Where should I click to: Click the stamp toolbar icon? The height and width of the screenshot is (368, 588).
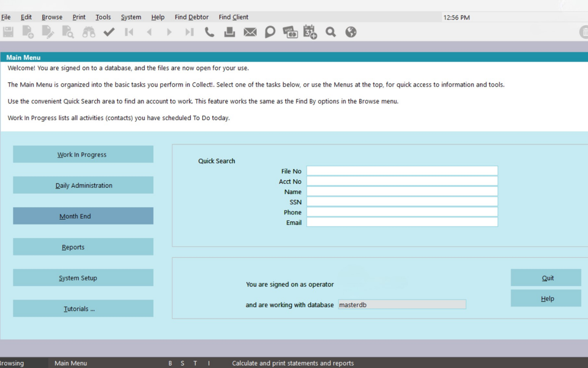(x=229, y=32)
